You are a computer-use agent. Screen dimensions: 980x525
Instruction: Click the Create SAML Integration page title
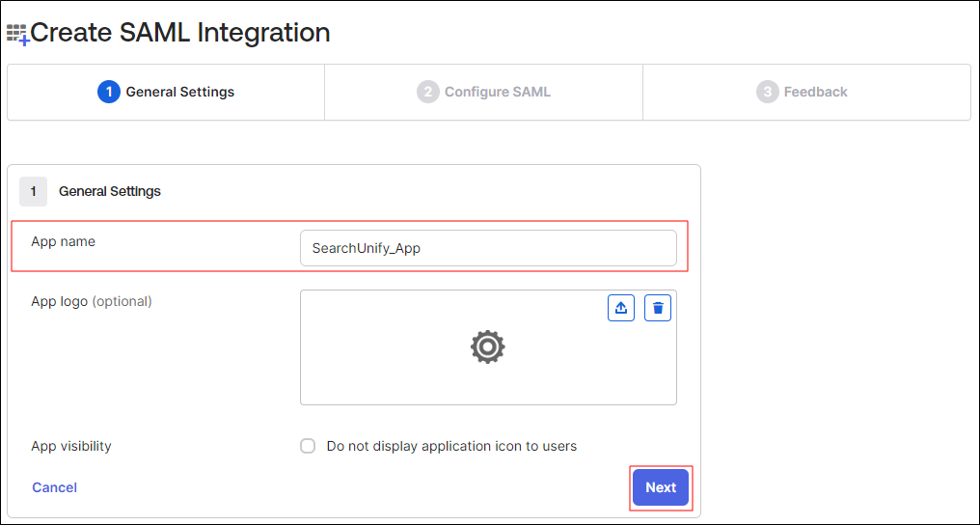pyautogui.click(x=180, y=33)
